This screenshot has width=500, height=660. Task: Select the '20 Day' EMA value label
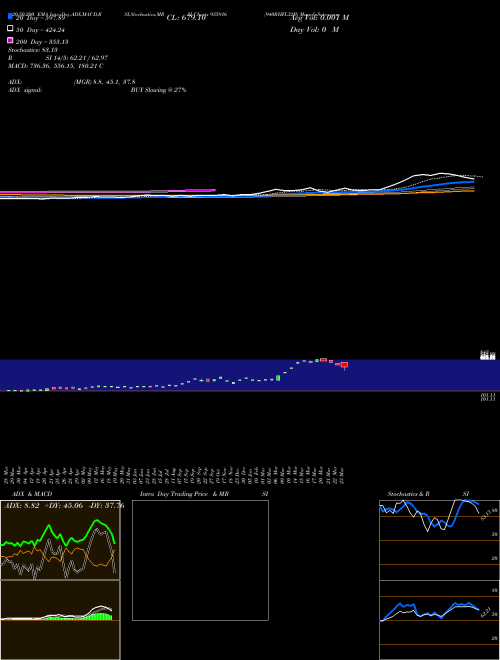click(40, 18)
